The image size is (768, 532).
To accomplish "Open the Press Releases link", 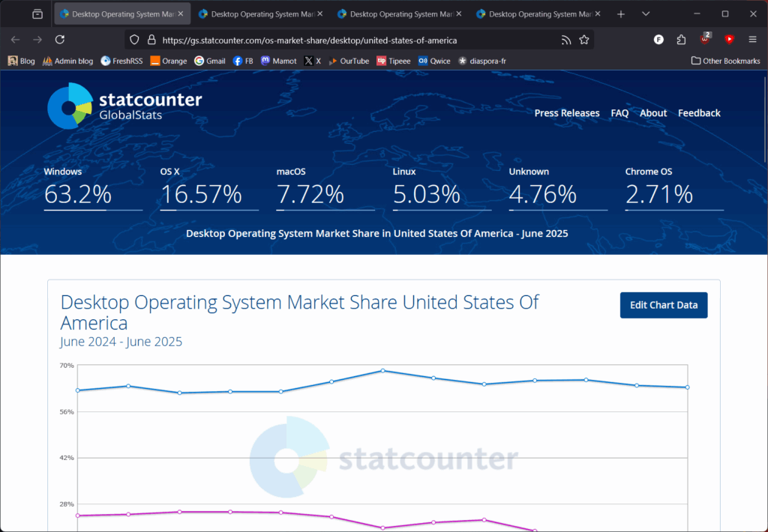I will [x=567, y=113].
